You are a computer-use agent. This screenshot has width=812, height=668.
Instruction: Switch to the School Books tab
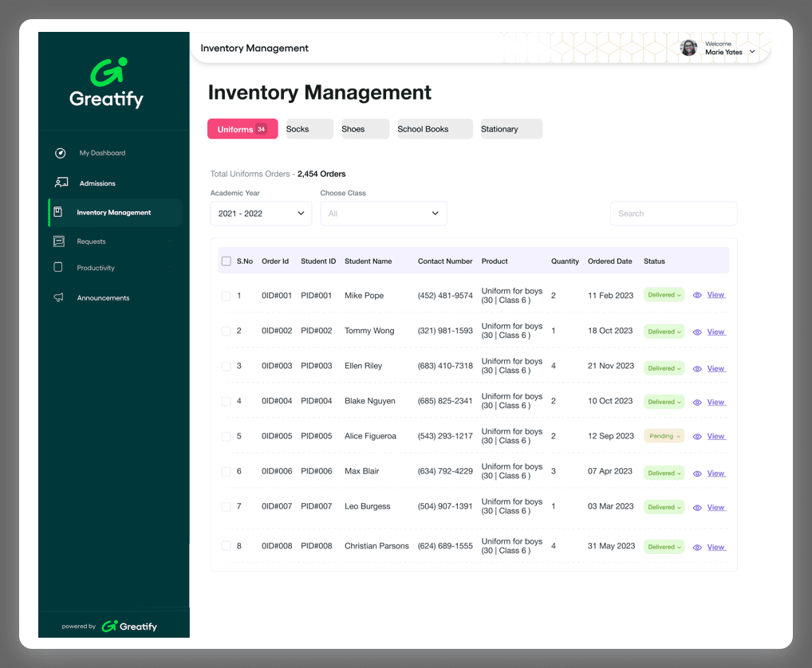(x=435, y=129)
